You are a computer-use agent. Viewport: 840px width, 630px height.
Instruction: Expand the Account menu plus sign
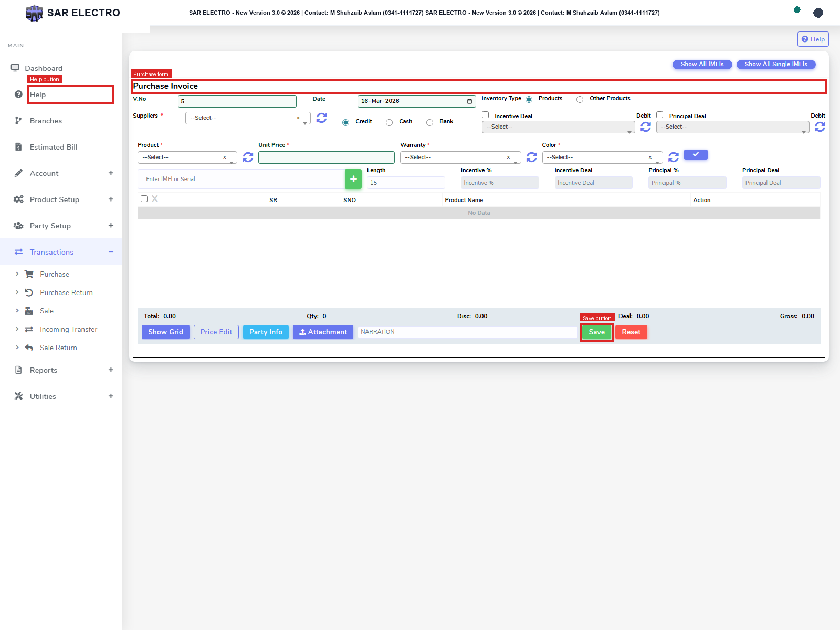[111, 173]
